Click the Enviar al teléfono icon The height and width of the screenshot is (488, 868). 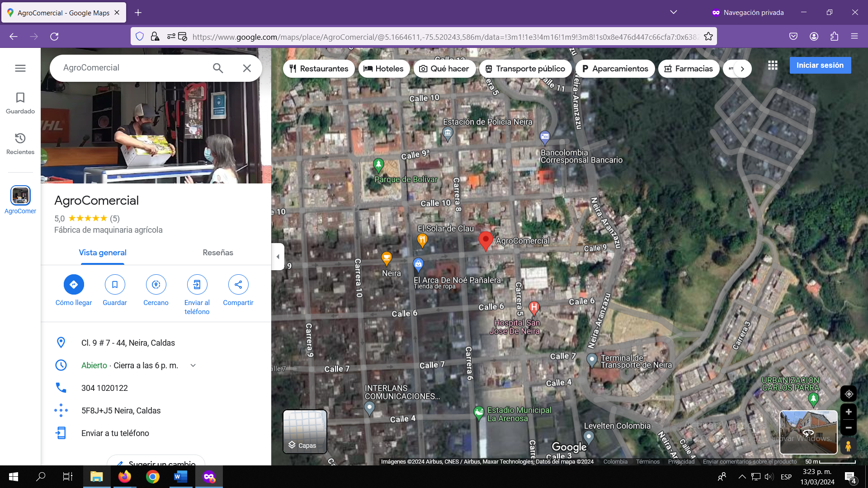197,285
